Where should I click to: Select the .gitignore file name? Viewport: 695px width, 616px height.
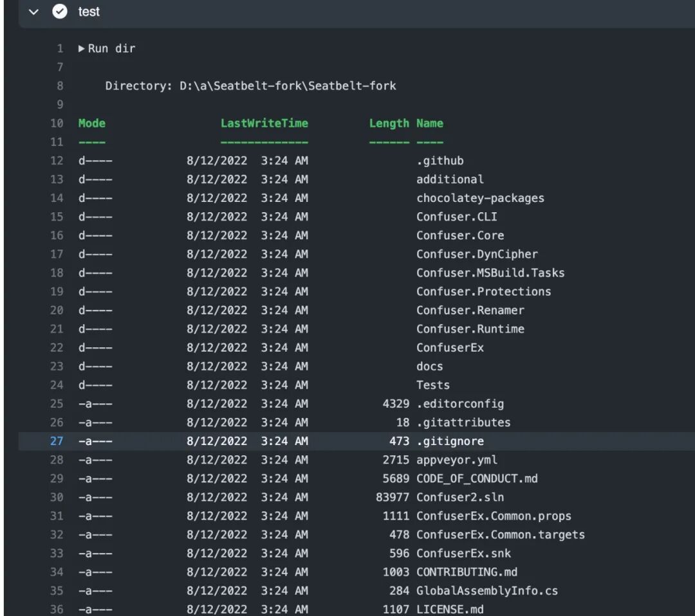[450, 442]
